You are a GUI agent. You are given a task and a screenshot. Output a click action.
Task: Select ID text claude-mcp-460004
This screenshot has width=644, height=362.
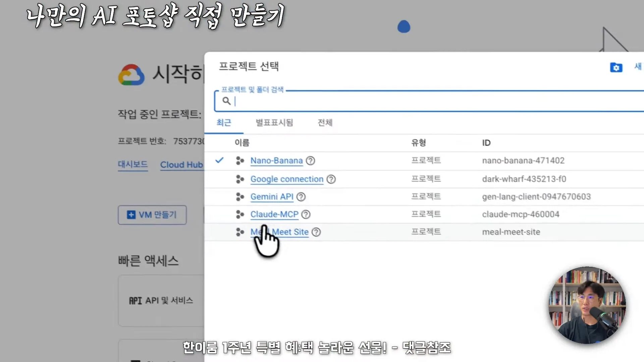pos(521,214)
